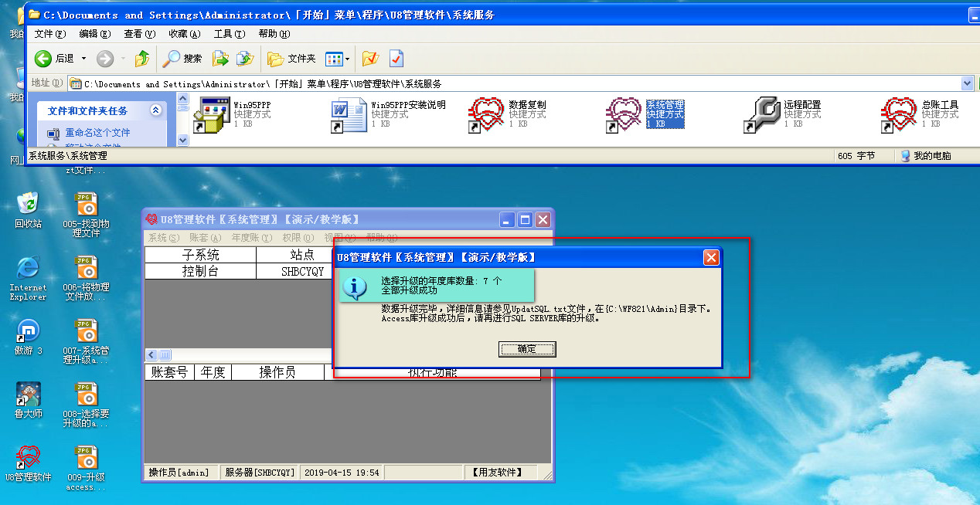
Task: Select the 回收站 desktop icon
Action: coord(28,203)
